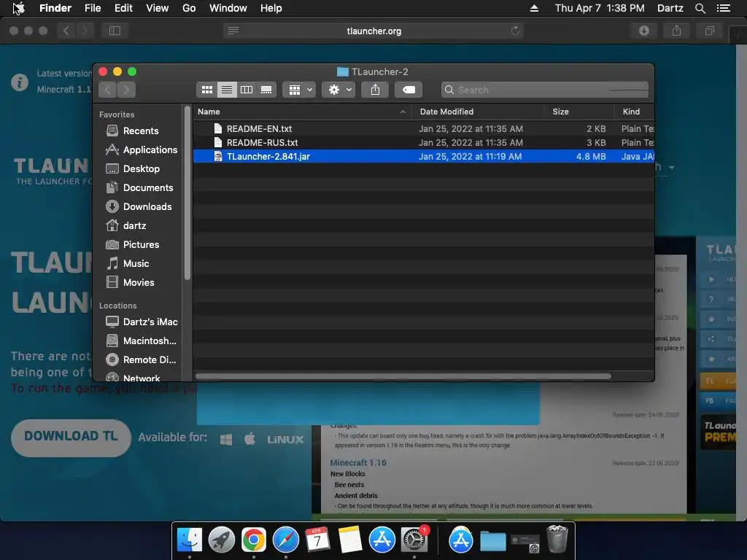Show Safari downloads list
Image resolution: width=747 pixels, height=560 pixels.
tap(643, 31)
